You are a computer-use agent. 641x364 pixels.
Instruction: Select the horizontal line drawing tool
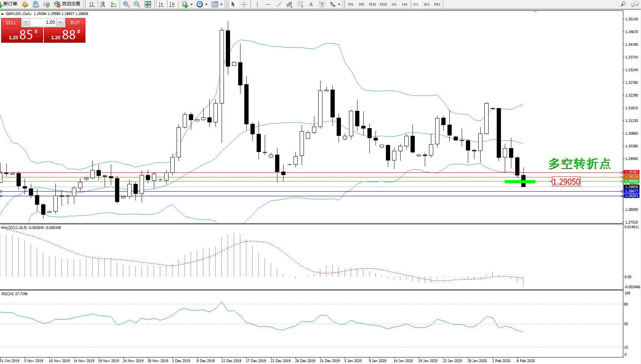point(268,4)
